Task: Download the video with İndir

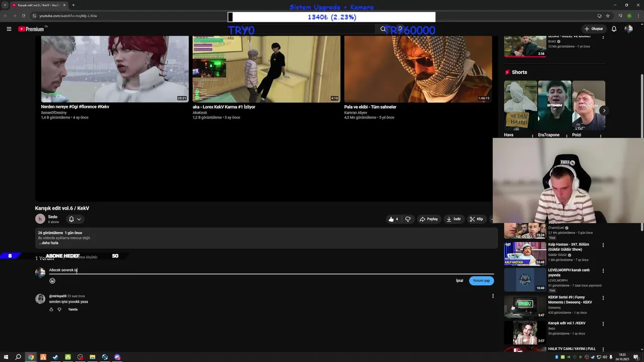Action: click(454, 219)
